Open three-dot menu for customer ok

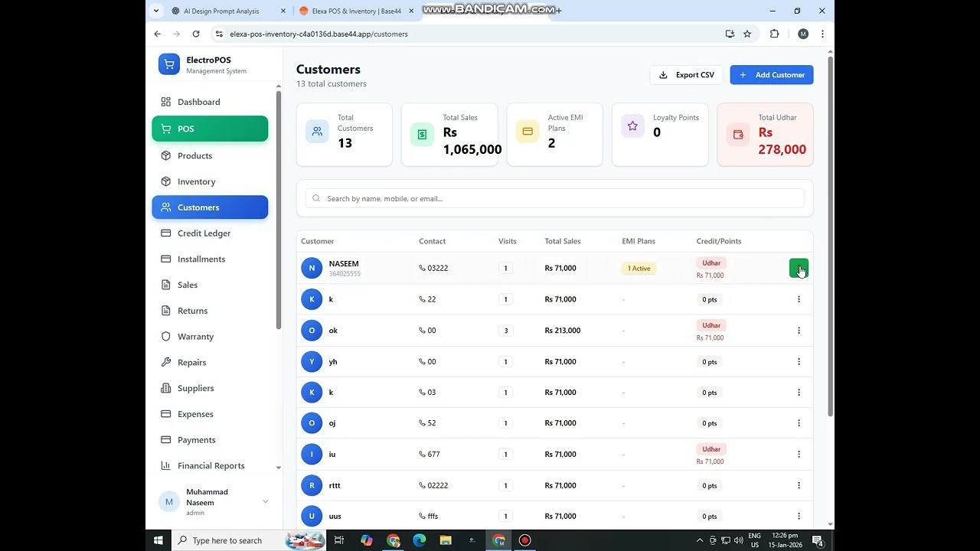799,331
